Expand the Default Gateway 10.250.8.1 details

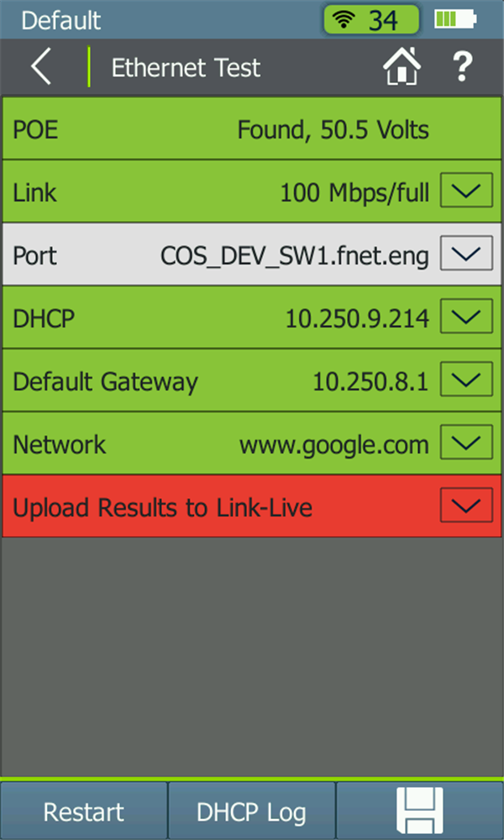pos(466,379)
